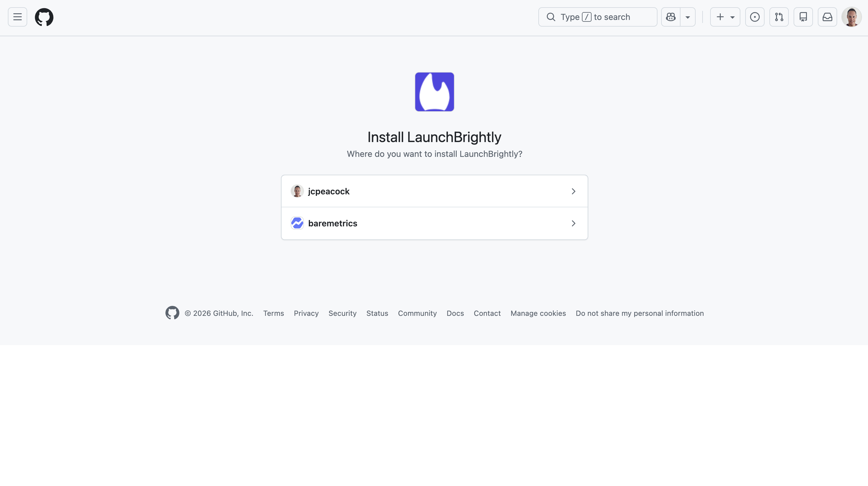The width and height of the screenshot is (868, 486).
Task: Select jcpeacock as install location
Action: pyautogui.click(x=434, y=191)
